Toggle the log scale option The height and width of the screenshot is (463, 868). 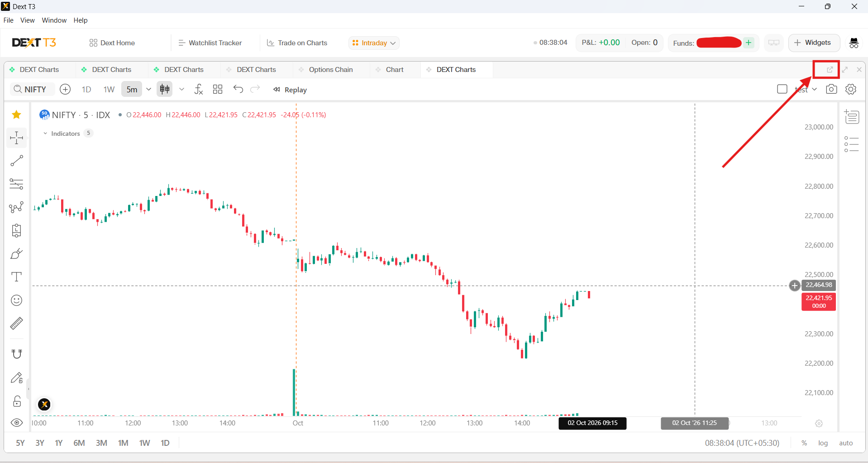point(823,443)
